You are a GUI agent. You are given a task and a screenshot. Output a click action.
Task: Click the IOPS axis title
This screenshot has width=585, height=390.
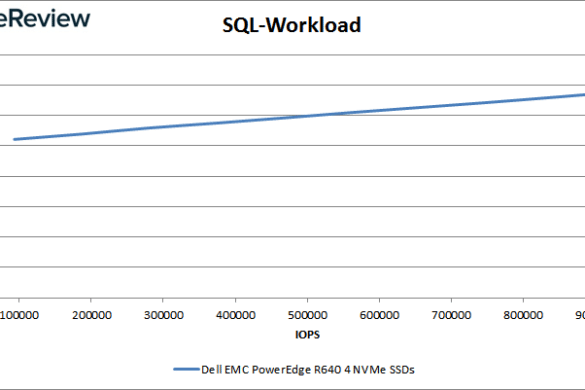click(307, 334)
